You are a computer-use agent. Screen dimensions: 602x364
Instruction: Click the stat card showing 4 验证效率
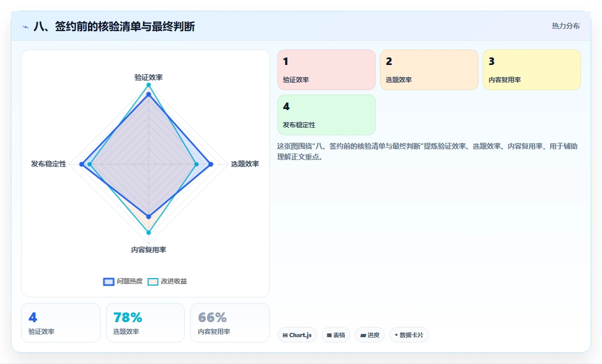[61, 323]
